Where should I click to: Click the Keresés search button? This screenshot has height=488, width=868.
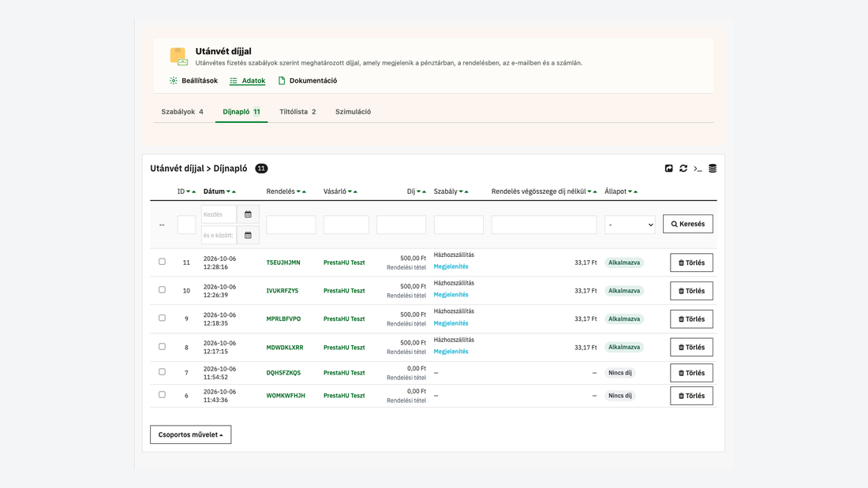[688, 224]
